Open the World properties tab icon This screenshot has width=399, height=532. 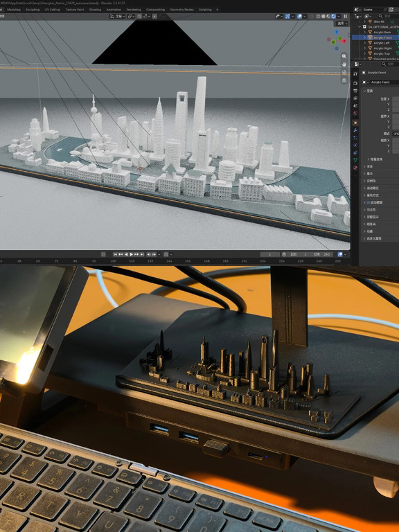[355, 113]
